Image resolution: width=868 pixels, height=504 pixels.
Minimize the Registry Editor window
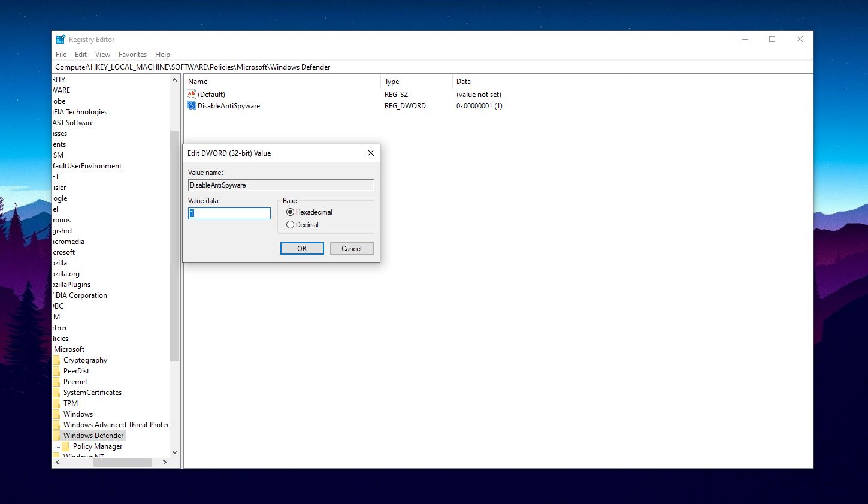(745, 40)
